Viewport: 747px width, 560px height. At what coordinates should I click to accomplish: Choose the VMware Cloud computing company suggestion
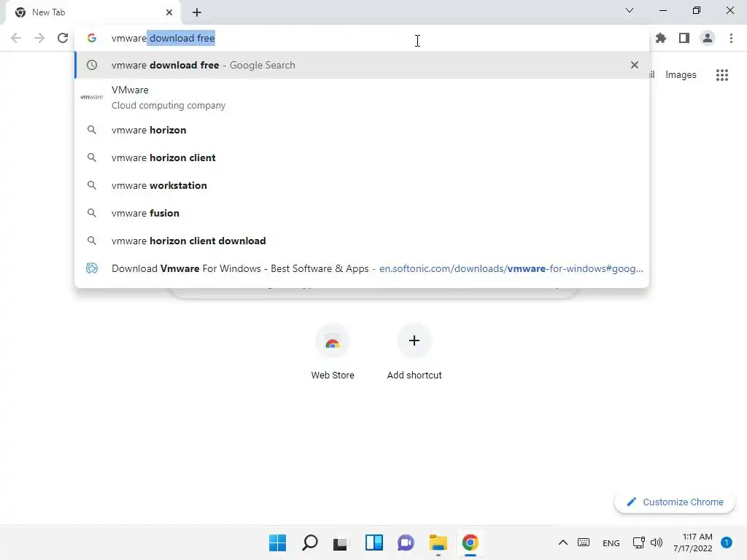pos(362,97)
